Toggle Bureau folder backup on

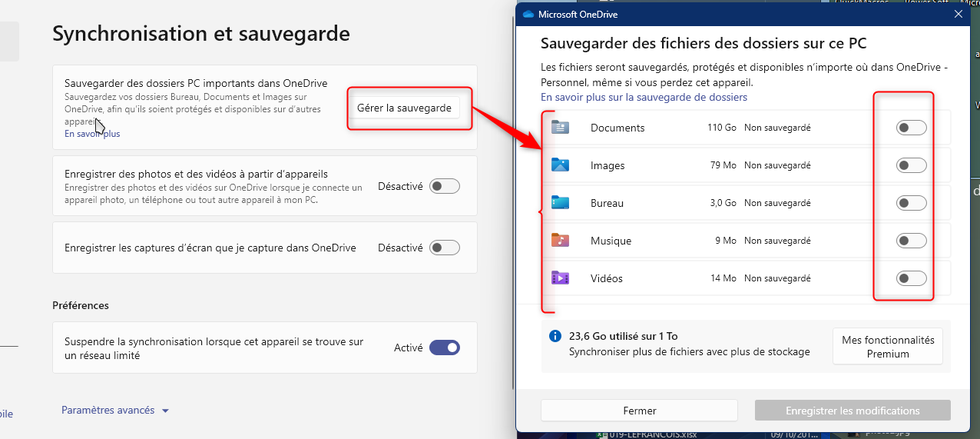tap(911, 203)
